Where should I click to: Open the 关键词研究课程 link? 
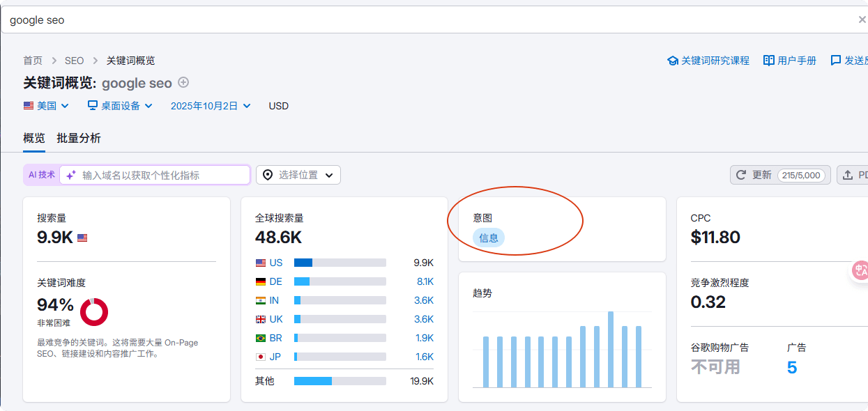coord(708,61)
